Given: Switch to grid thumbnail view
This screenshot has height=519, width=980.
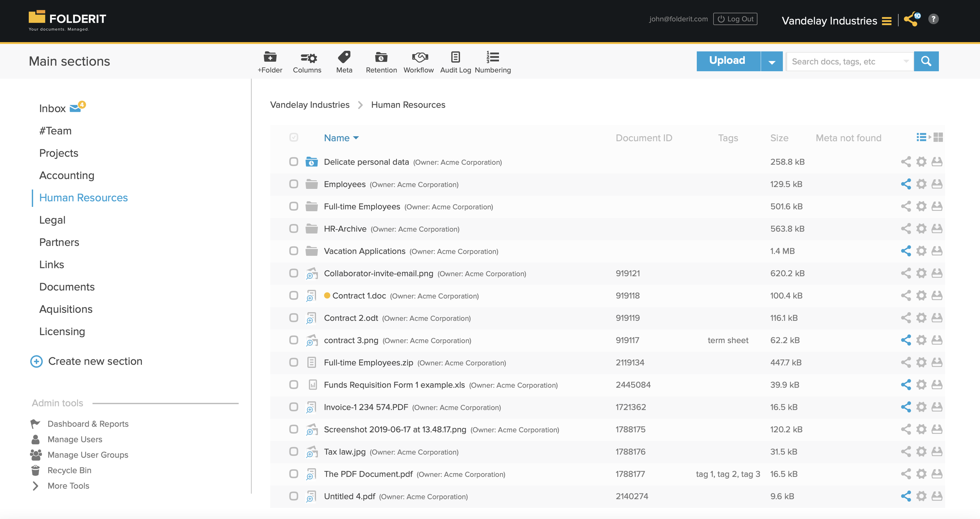Looking at the screenshot, I should (x=938, y=137).
